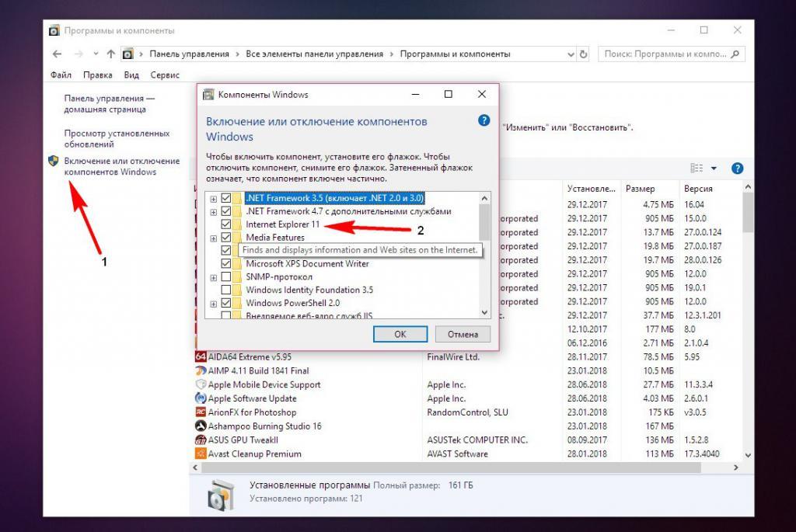Check the SNMP-протокол checkbox
The width and height of the screenshot is (796, 532).
226,277
